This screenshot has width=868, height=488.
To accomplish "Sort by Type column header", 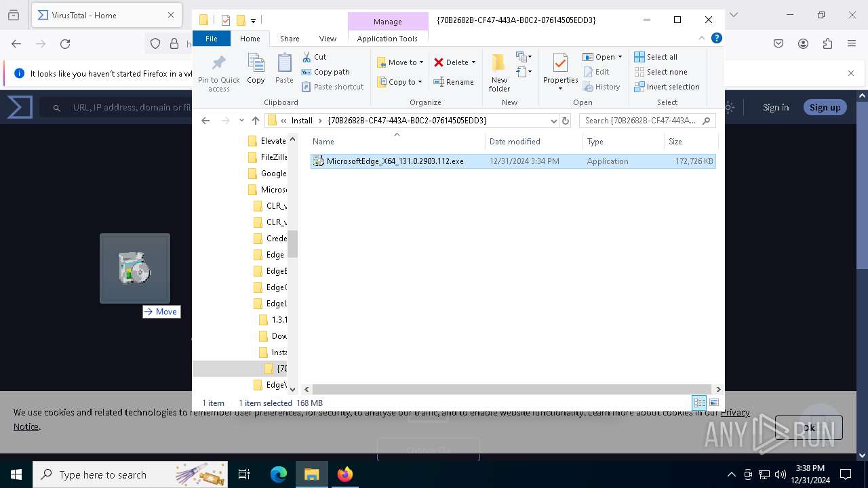I will pos(623,142).
